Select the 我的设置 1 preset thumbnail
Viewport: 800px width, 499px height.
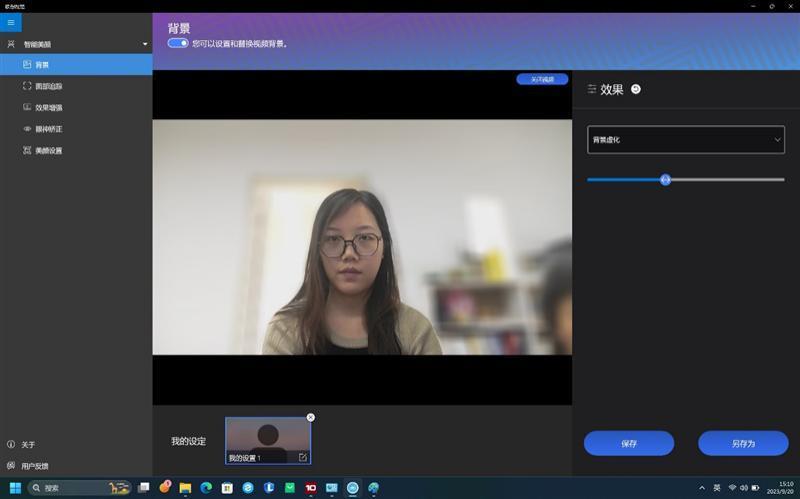tap(268, 441)
